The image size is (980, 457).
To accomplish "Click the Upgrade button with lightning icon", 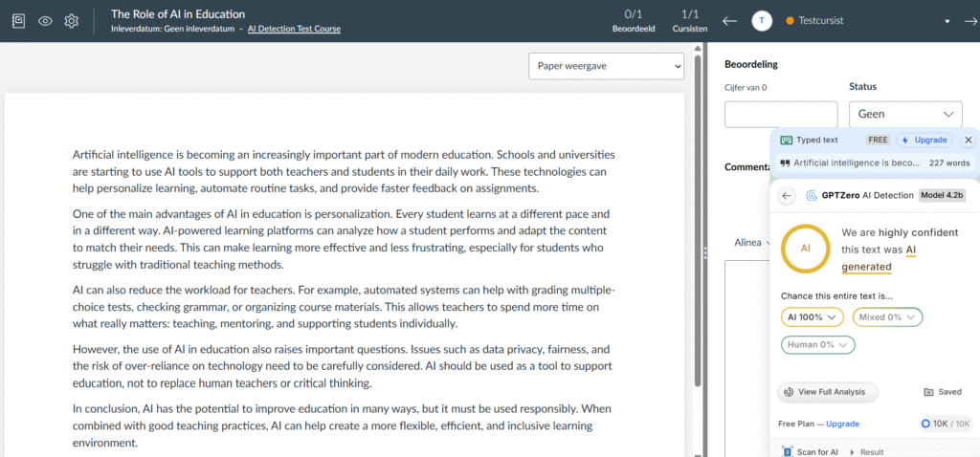I will pos(924,140).
